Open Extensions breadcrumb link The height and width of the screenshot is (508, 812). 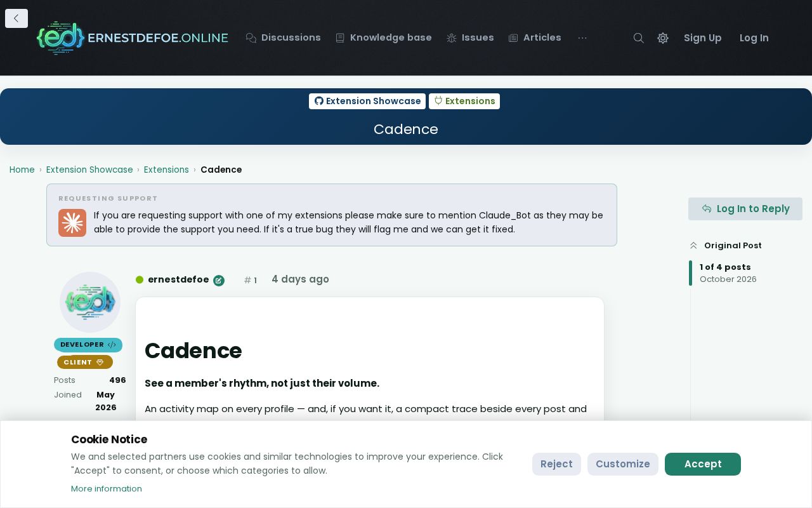(x=166, y=170)
